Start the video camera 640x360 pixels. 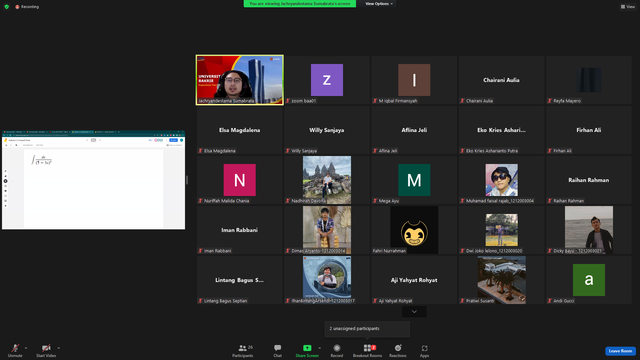(x=46, y=350)
